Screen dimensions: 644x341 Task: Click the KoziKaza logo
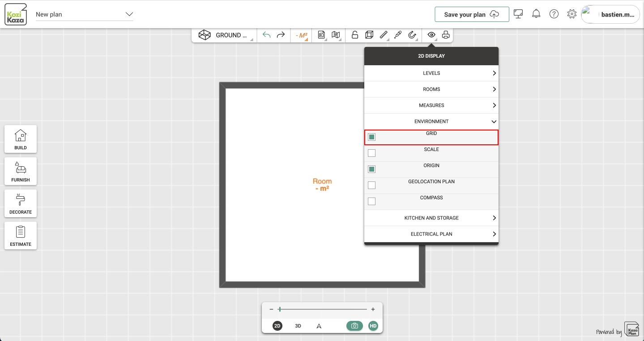coord(16,14)
